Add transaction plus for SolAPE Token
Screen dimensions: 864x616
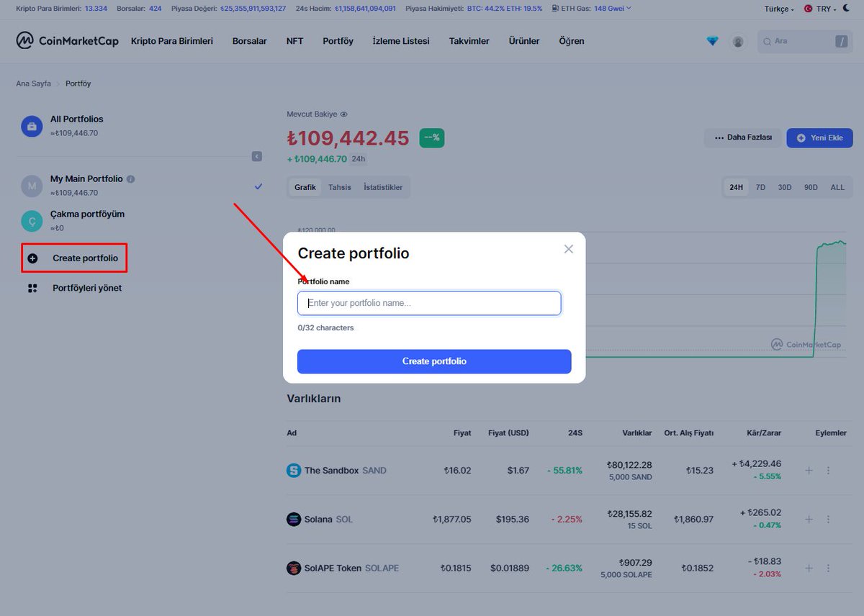pyautogui.click(x=809, y=568)
